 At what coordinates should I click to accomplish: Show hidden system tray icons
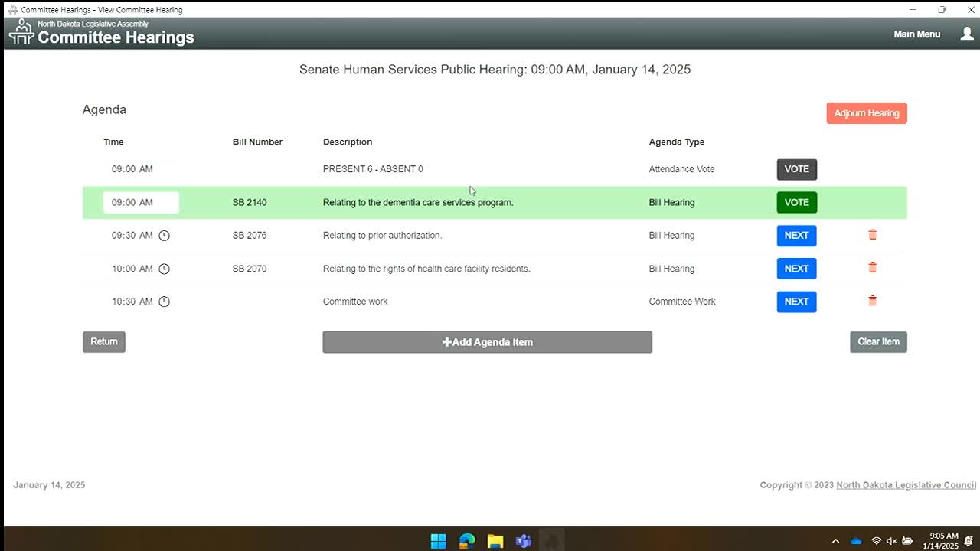pyautogui.click(x=835, y=541)
